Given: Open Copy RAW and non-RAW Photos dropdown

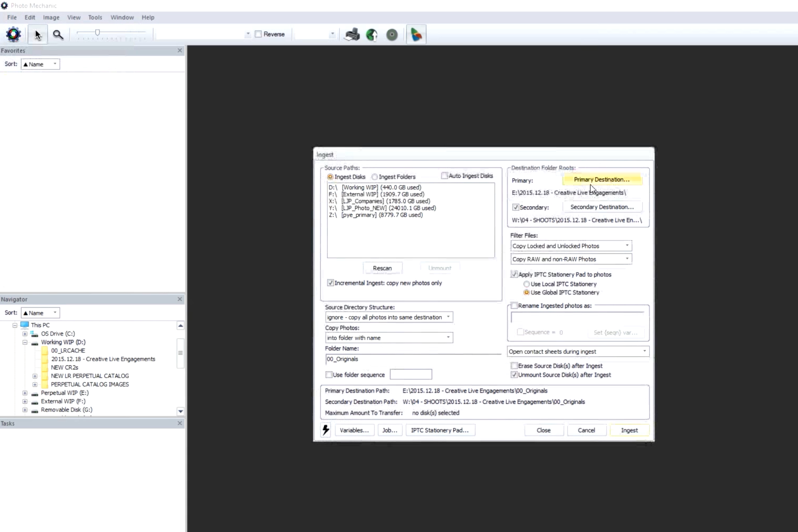Looking at the screenshot, I should 571,259.
